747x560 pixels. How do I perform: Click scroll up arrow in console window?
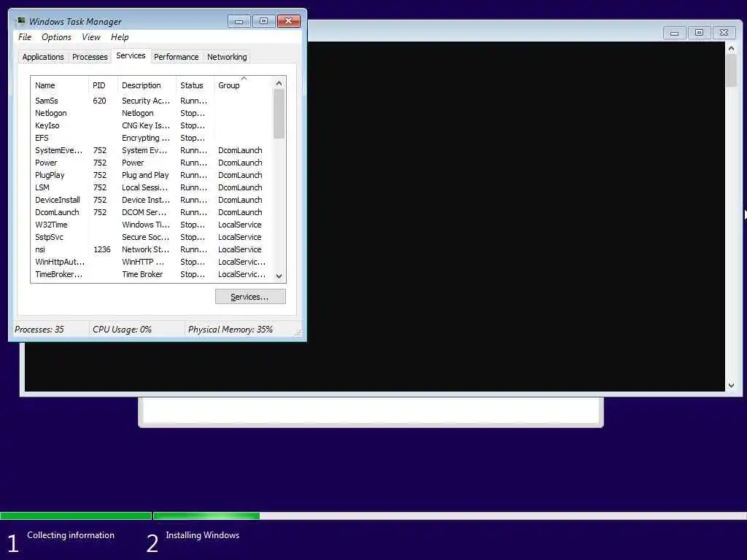coord(731,49)
